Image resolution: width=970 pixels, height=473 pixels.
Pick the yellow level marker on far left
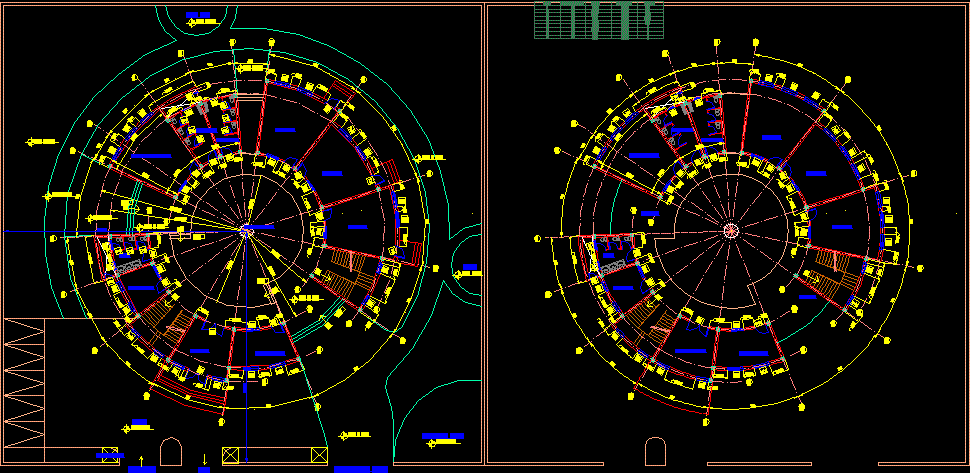(42, 142)
